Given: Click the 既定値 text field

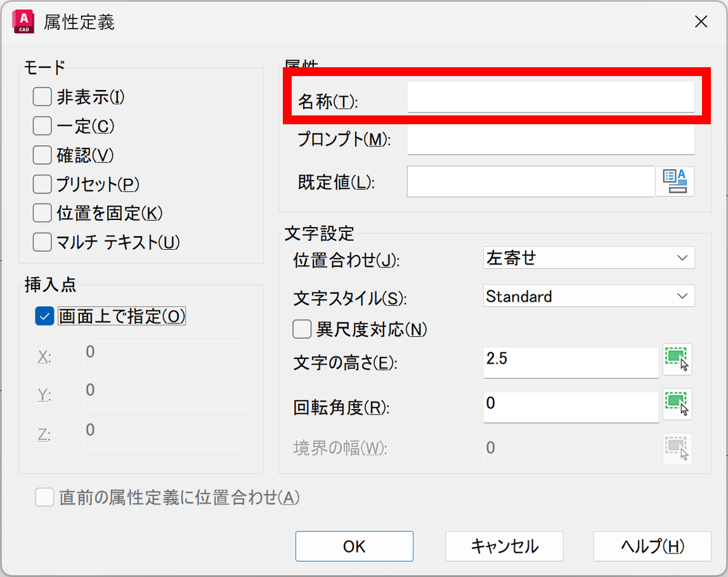Looking at the screenshot, I should tap(530, 182).
